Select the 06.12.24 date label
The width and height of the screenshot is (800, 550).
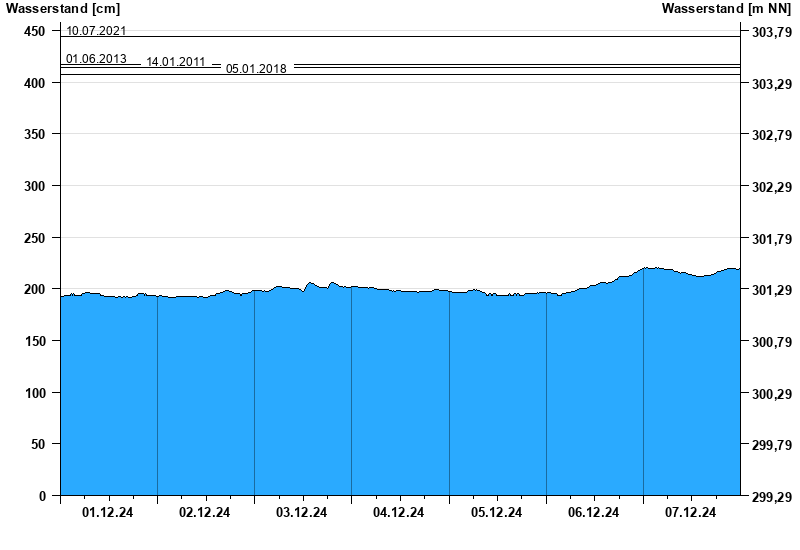(x=594, y=513)
